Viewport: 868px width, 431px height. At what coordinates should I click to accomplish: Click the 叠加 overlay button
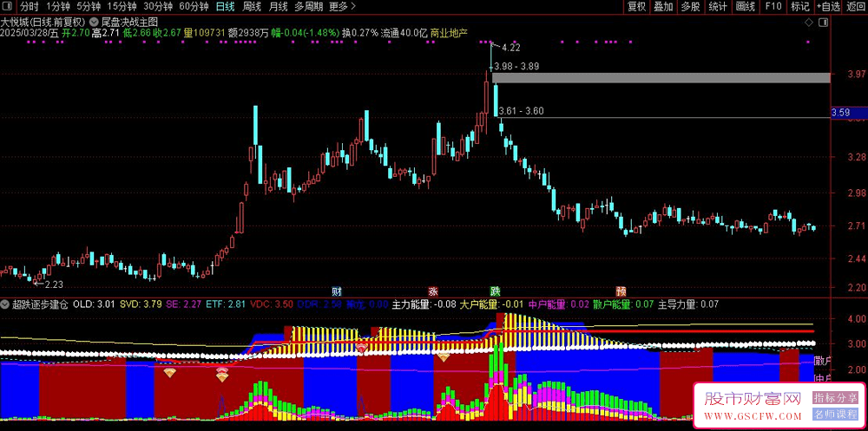point(663,7)
